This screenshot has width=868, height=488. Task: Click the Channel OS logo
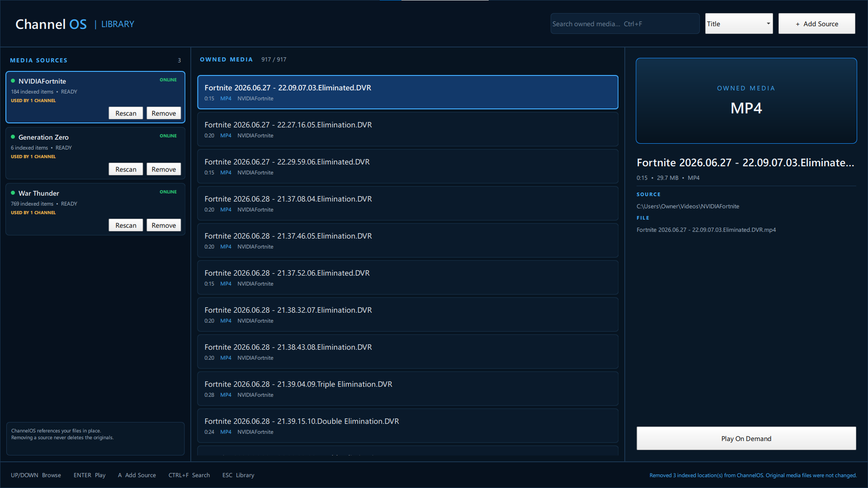point(51,24)
